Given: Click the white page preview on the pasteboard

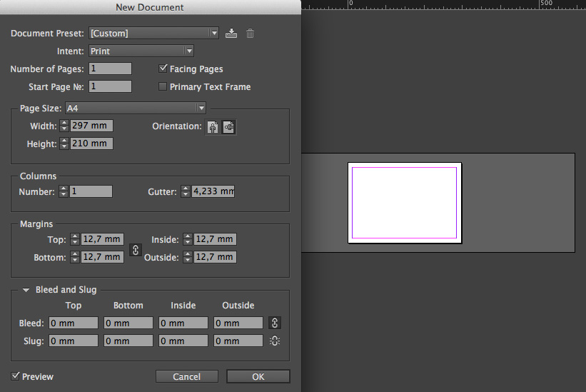Looking at the screenshot, I should pyautogui.click(x=405, y=203).
